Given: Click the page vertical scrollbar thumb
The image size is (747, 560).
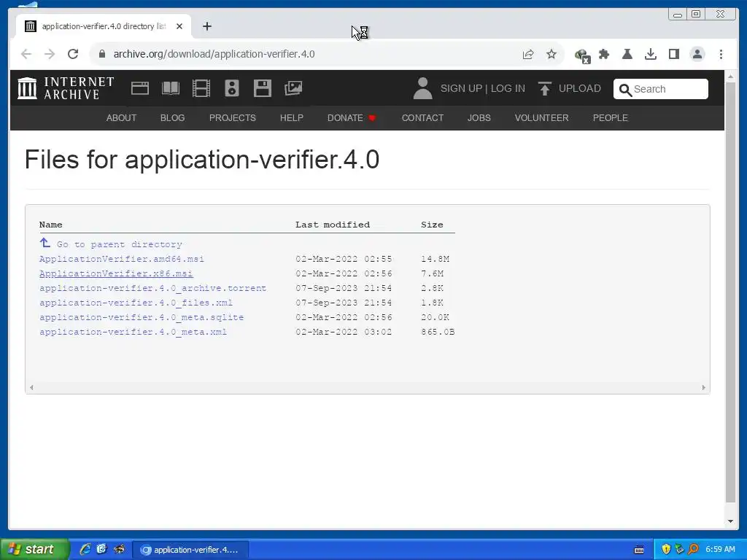Looking at the screenshot, I should click(x=730, y=292).
